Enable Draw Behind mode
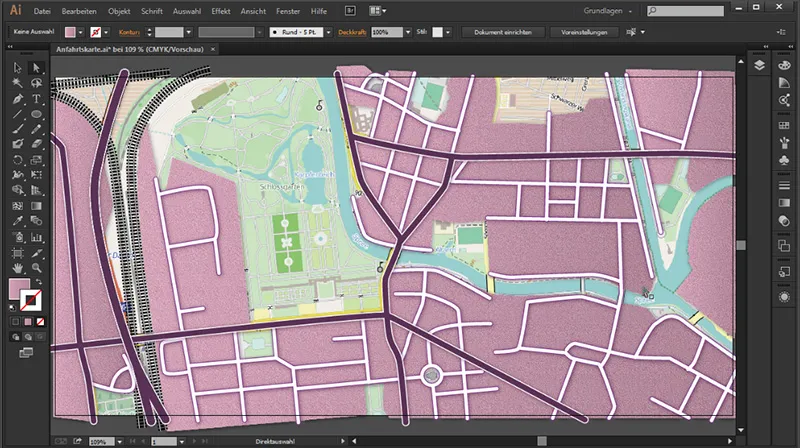The width and height of the screenshot is (800, 448). pos(28,337)
